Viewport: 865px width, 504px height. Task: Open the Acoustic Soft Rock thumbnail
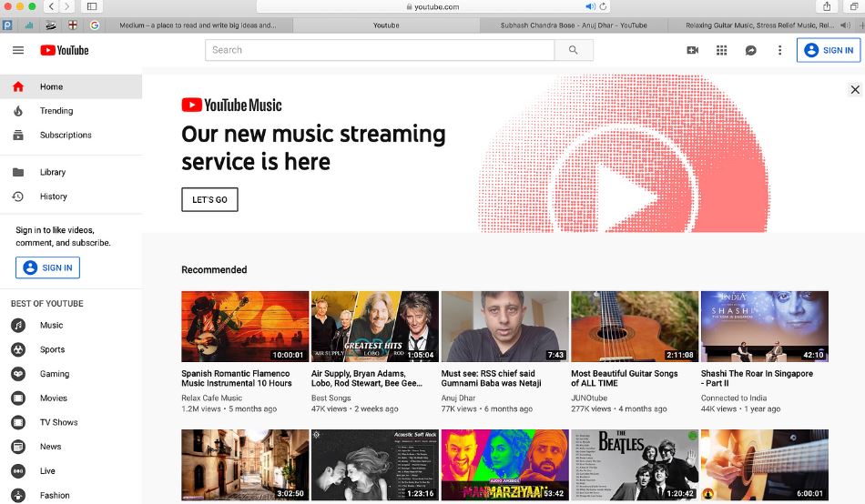click(375, 465)
